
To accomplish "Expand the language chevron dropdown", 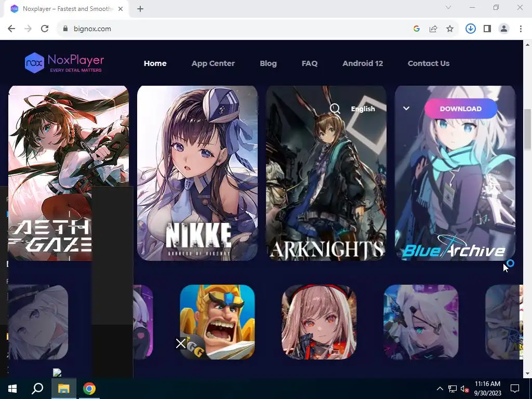I will click(x=406, y=109).
